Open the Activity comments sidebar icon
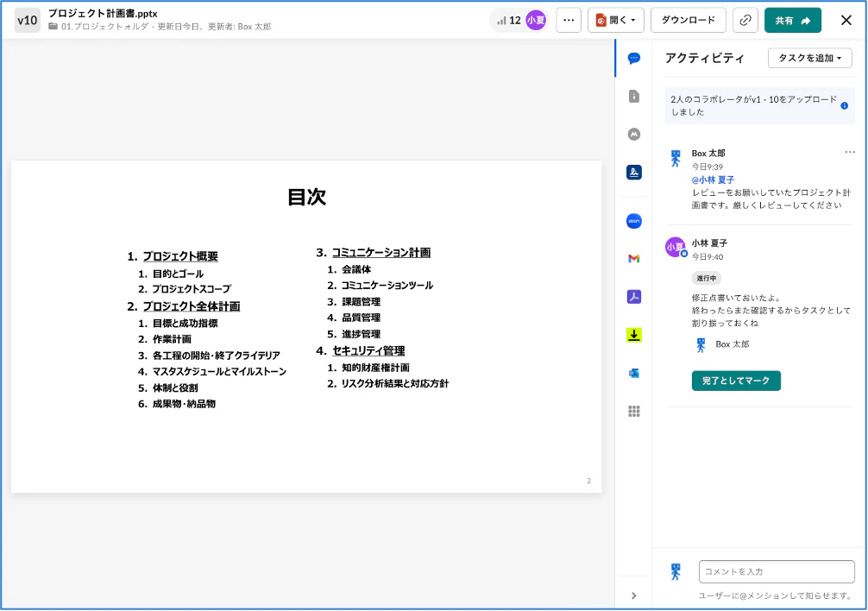This screenshot has height=611, width=868. 634,58
